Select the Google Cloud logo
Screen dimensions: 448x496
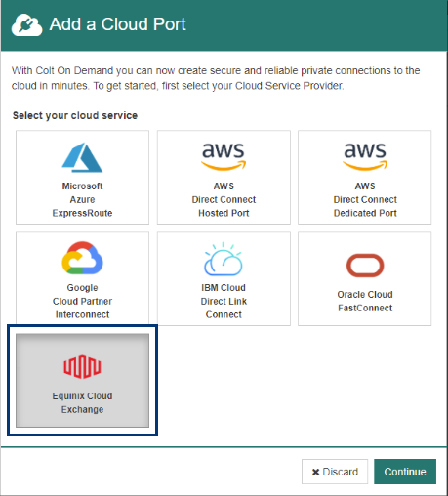pos(82,258)
